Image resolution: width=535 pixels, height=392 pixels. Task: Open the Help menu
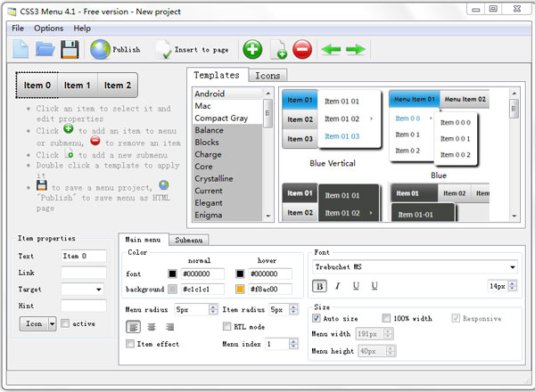[82, 29]
